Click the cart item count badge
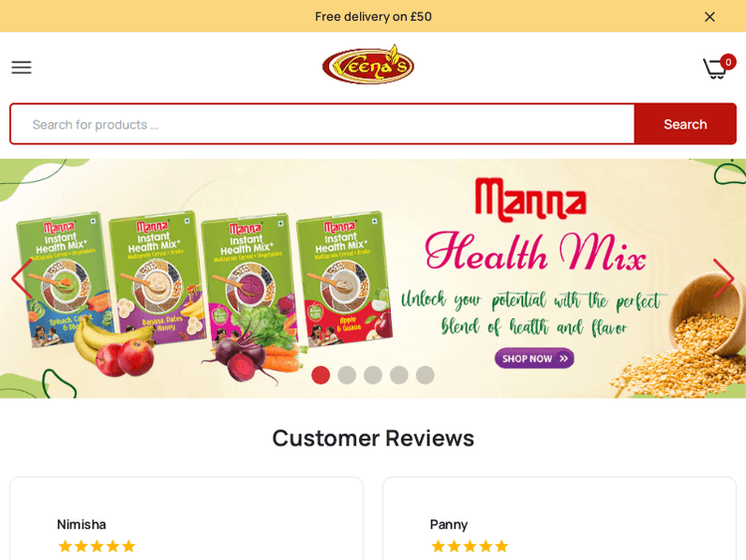Viewport: 746px width, 560px height. coord(728,63)
